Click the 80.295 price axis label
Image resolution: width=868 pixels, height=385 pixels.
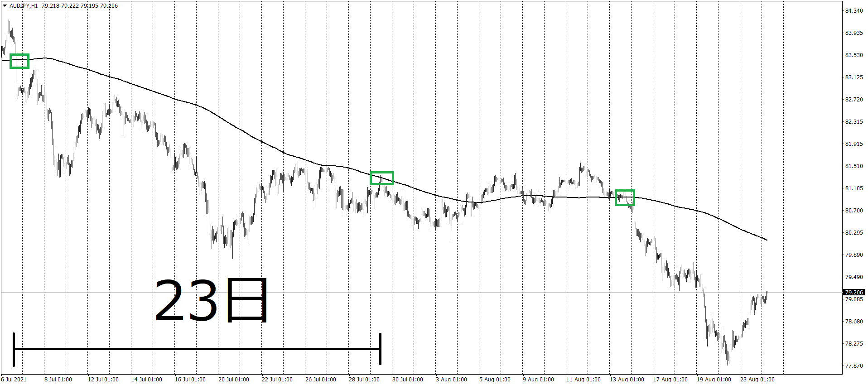pyautogui.click(x=854, y=233)
